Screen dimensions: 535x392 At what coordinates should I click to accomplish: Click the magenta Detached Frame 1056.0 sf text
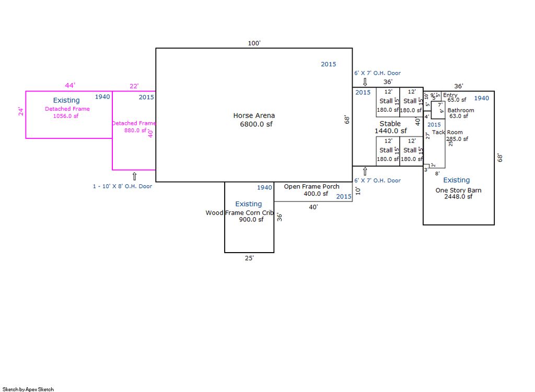(x=67, y=112)
